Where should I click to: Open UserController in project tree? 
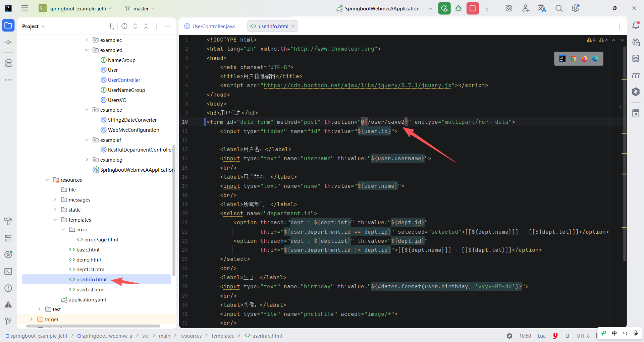pyautogui.click(x=124, y=80)
